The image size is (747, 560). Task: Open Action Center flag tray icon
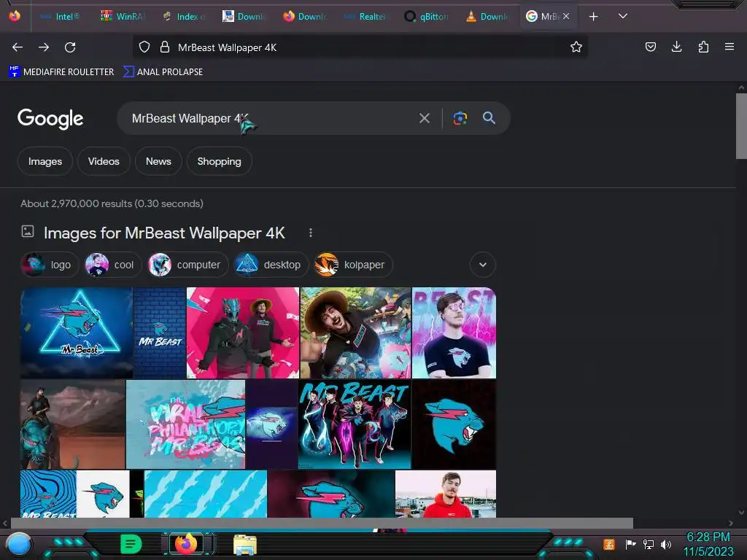click(x=630, y=544)
